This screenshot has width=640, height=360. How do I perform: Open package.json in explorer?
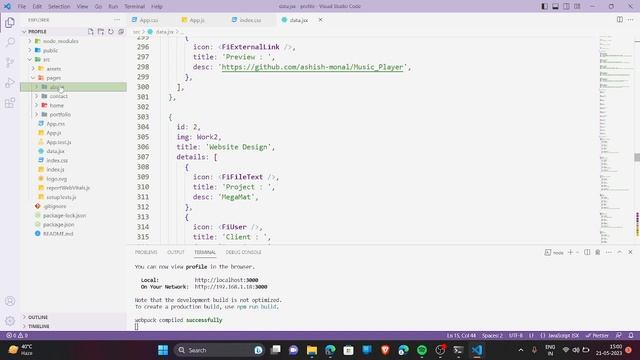point(58,225)
